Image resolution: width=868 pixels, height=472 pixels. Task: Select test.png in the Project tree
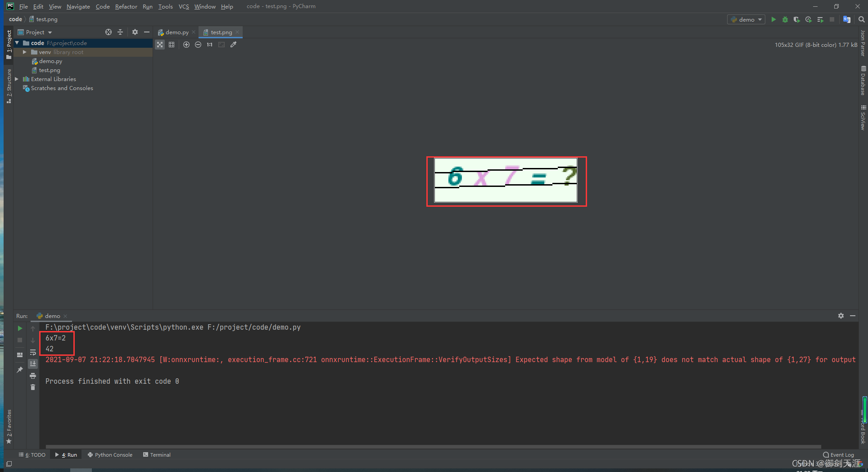tap(49, 70)
